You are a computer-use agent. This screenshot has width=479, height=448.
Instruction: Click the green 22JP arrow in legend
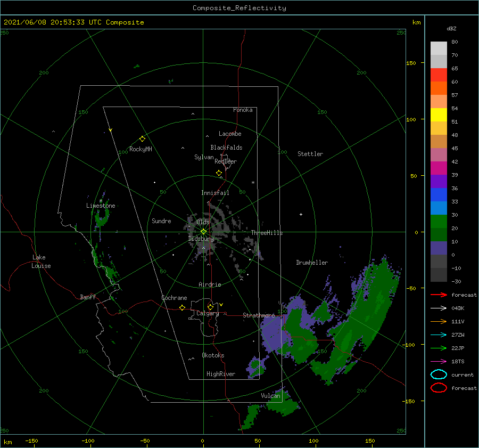[x=439, y=348]
